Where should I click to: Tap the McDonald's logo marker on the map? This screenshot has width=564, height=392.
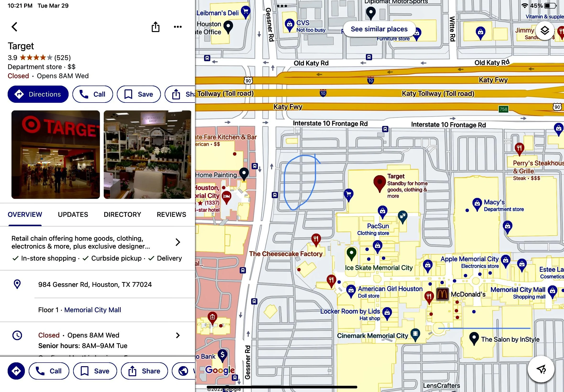click(442, 294)
